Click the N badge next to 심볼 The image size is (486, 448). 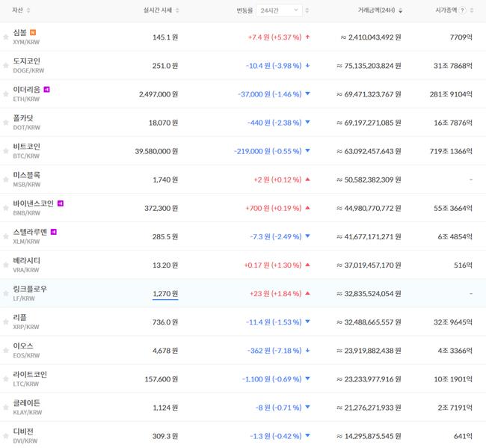[32, 32]
